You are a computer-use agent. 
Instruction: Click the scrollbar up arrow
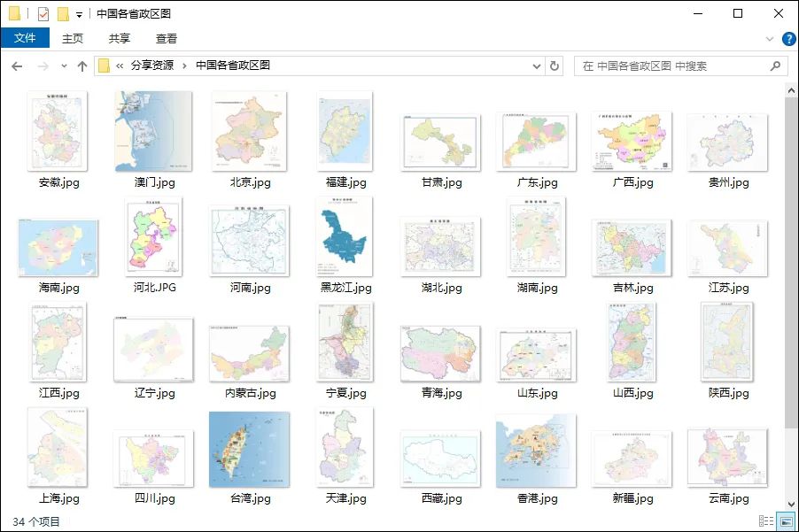[791, 90]
